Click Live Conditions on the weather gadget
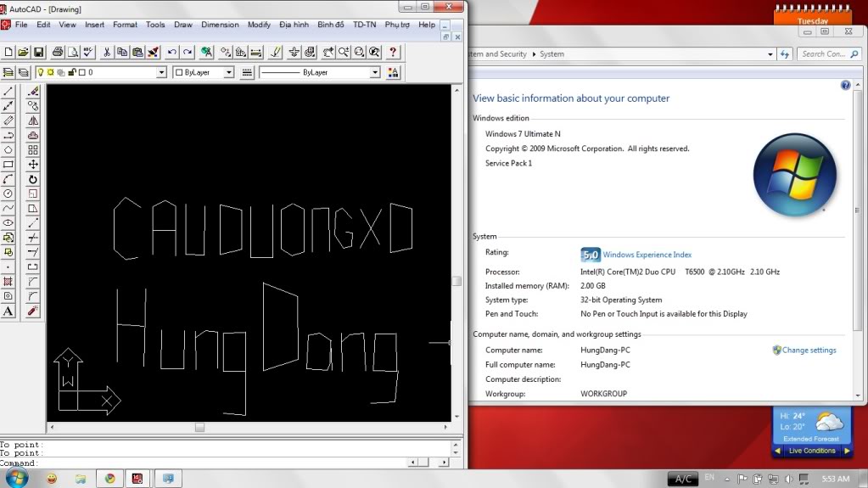 click(x=812, y=451)
